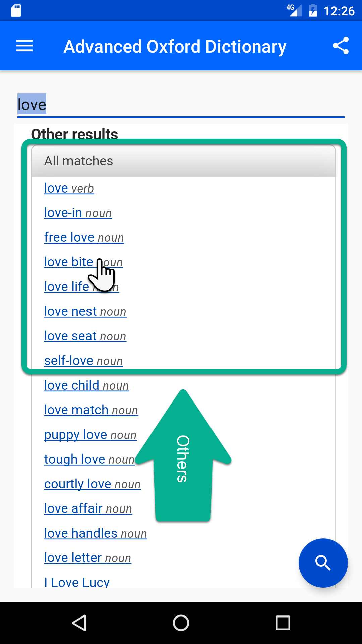Select 'love child' from results
Viewport: 362px width, 644px height.
86,385
